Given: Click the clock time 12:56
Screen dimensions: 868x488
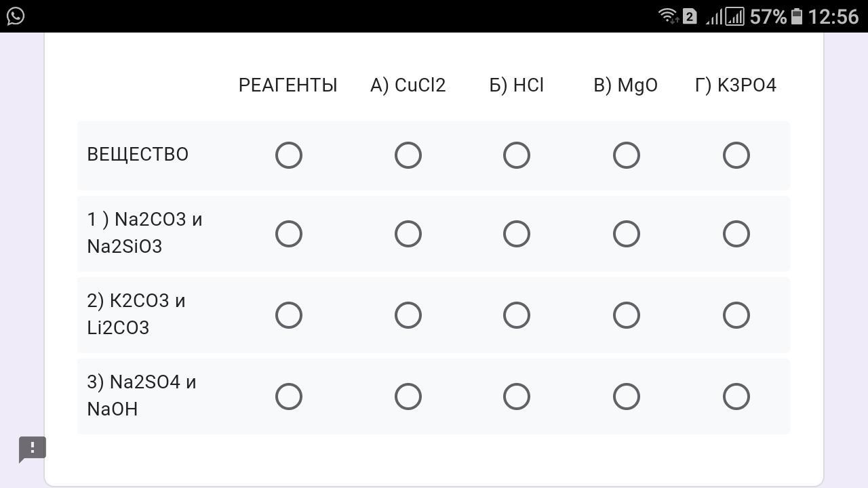Looking at the screenshot, I should [833, 16].
